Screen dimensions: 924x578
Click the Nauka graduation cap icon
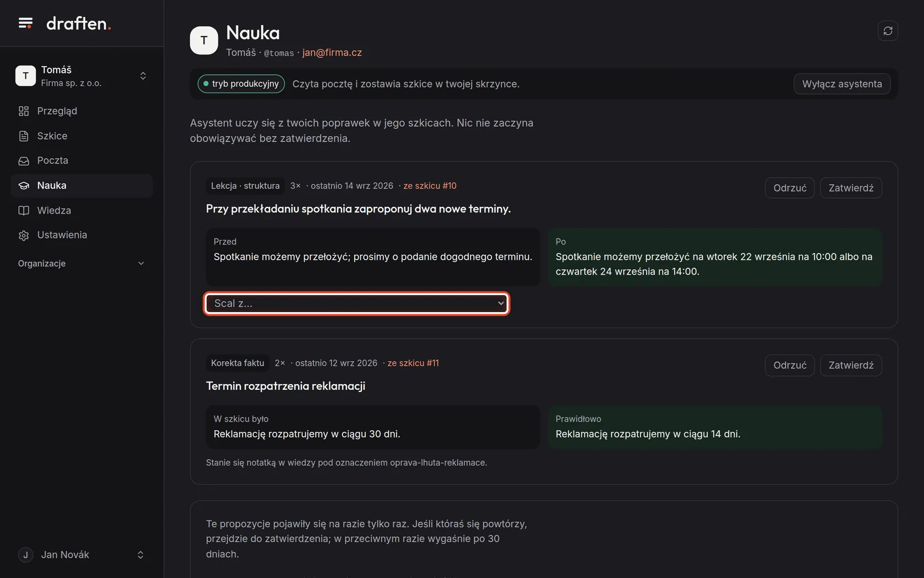click(x=24, y=186)
